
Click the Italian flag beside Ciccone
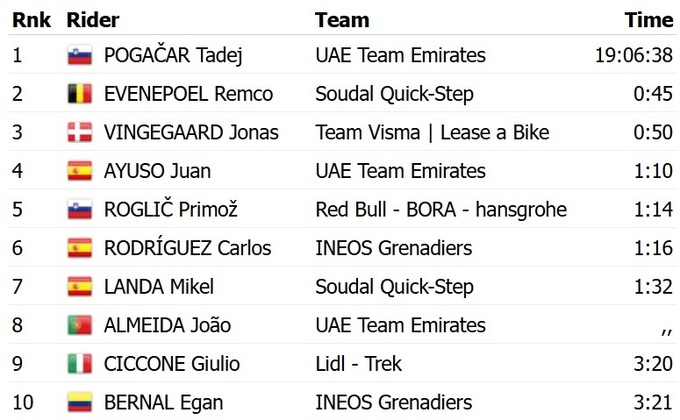(x=80, y=364)
